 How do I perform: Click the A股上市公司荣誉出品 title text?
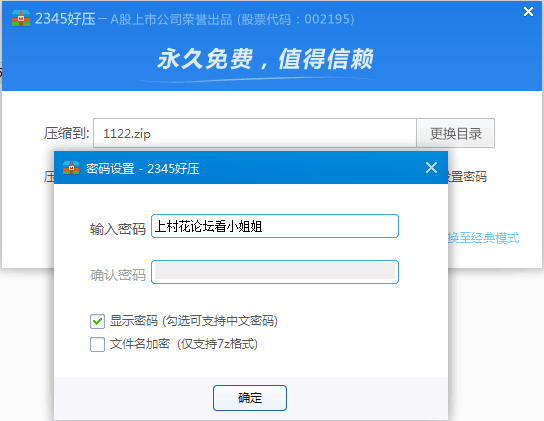pos(171,19)
